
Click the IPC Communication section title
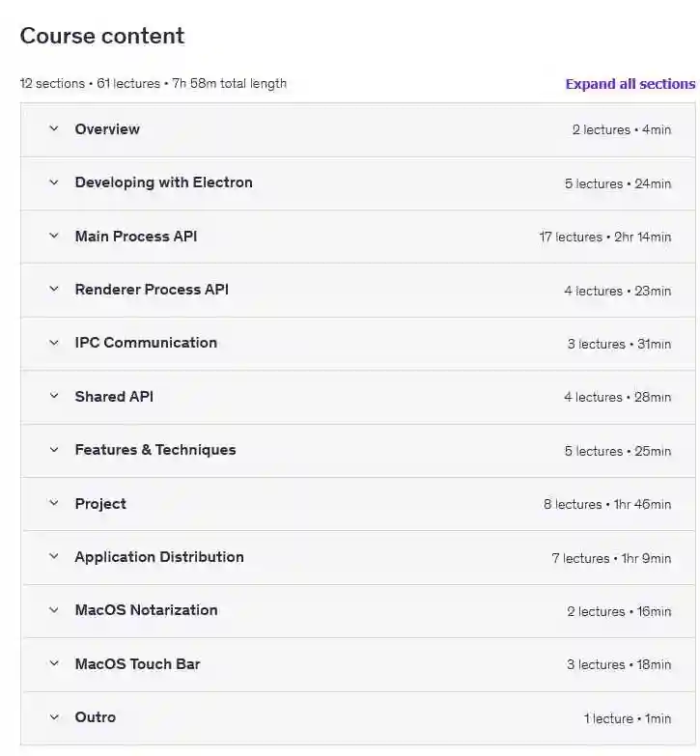[x=146, y=342]
